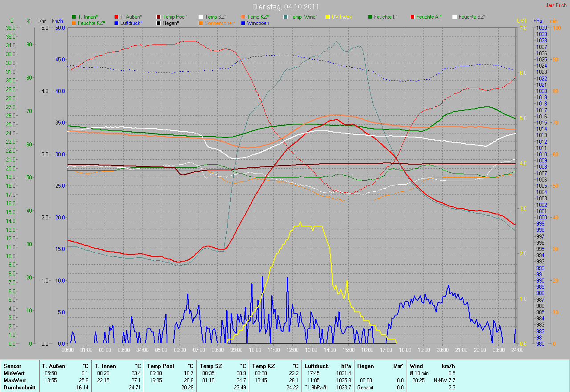Image resolution: width=570 pixels, height=392 pixels.
Task: Click the Temp Pool average value 20.28
Action: [187, 388]
